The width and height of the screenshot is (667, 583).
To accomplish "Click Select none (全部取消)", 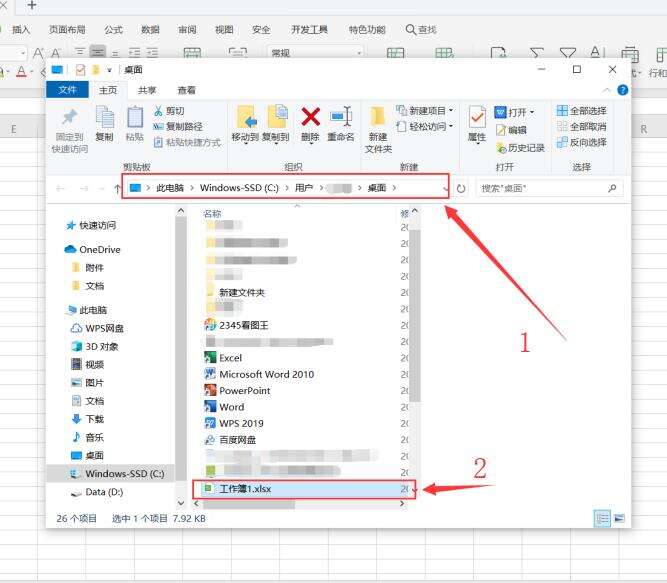I will 581,126.
